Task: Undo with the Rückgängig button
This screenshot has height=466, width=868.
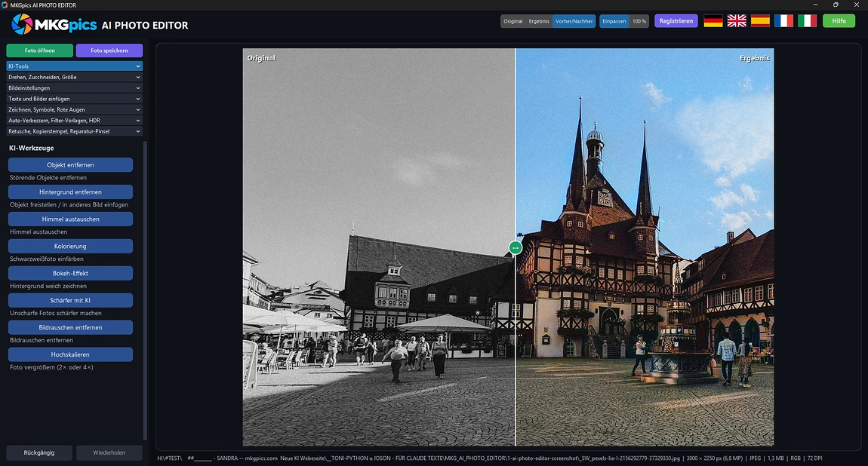Action: click(x=39, y=452)
